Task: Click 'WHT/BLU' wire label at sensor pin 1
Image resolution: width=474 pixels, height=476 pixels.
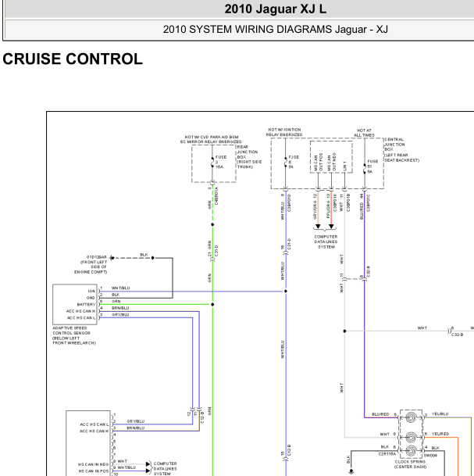Action: click(121, 288)
